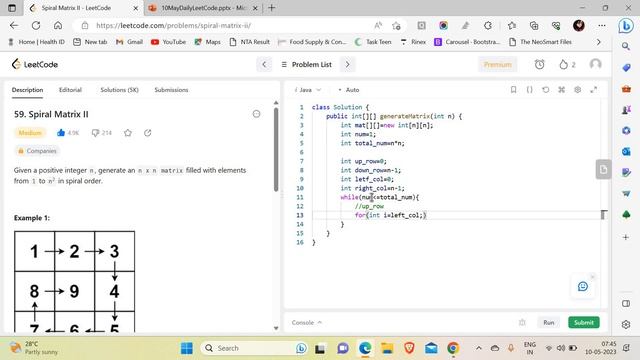
Task: Submit the solution
Action: [584, 322]
